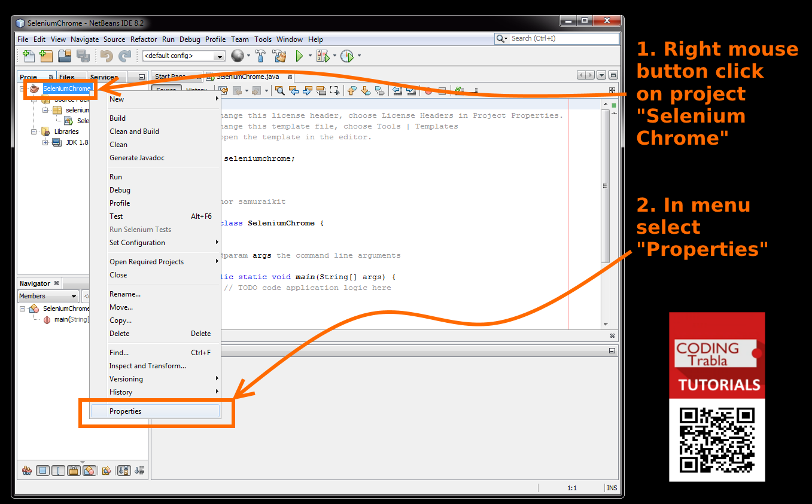Screen dimensions: 812x504
Task: Open dropdown arrow next to Profile Project
Action: click(x=359, y=56)
